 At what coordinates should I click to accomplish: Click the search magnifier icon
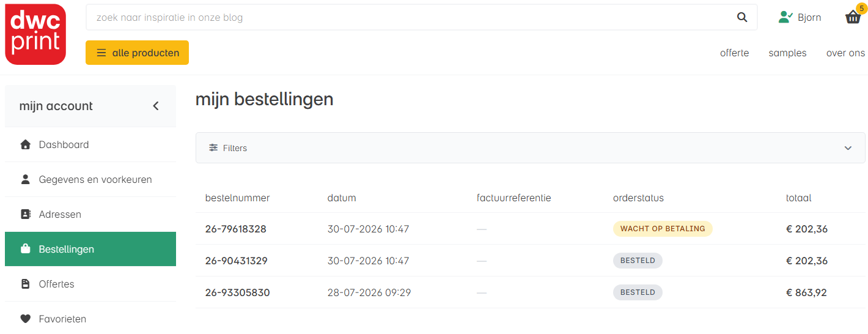(x=742, y=17)
